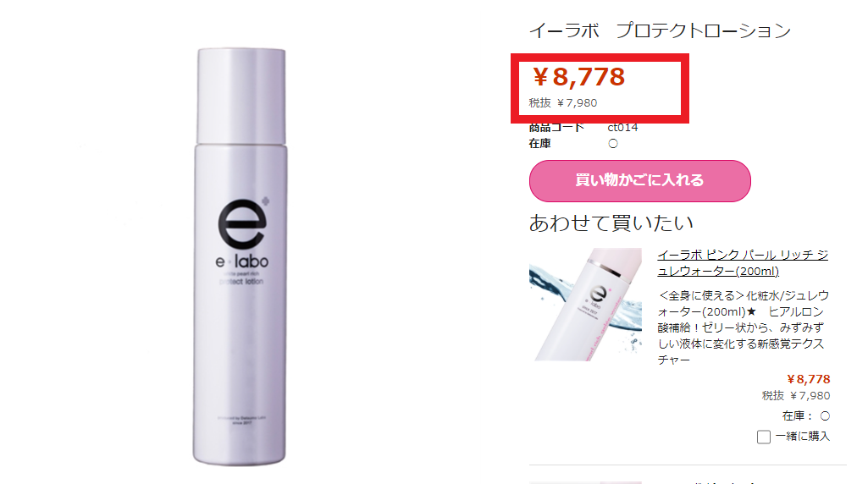Click the related product 在庫 circle icon

pos(825,416)
